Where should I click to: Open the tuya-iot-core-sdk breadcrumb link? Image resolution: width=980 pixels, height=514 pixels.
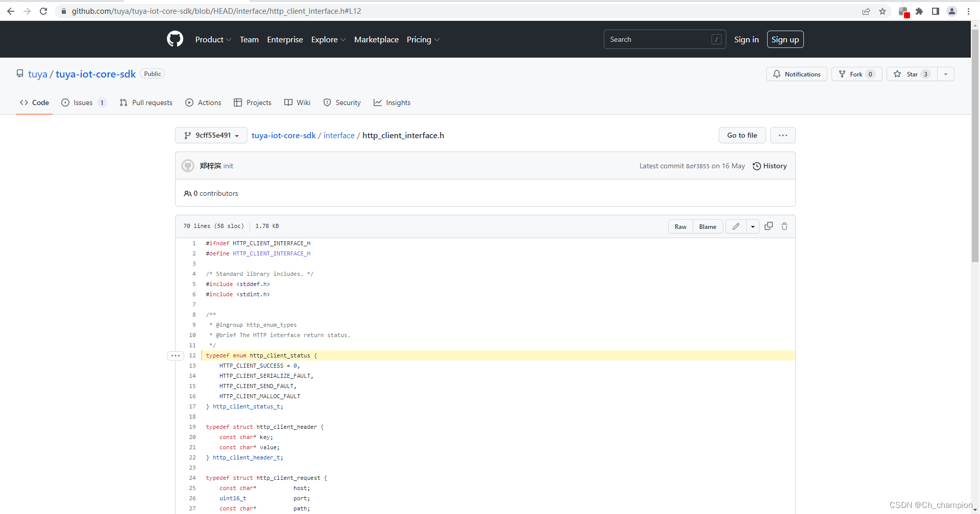284,135
